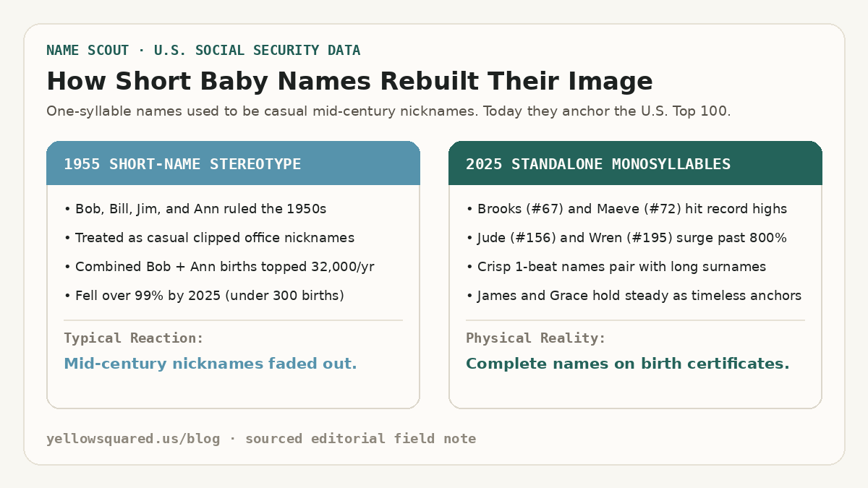Click bullet 'Brooks (#67) and Maeve (#72) hit record highs'
The image size is (868, 488).
(x=626, y=209)
